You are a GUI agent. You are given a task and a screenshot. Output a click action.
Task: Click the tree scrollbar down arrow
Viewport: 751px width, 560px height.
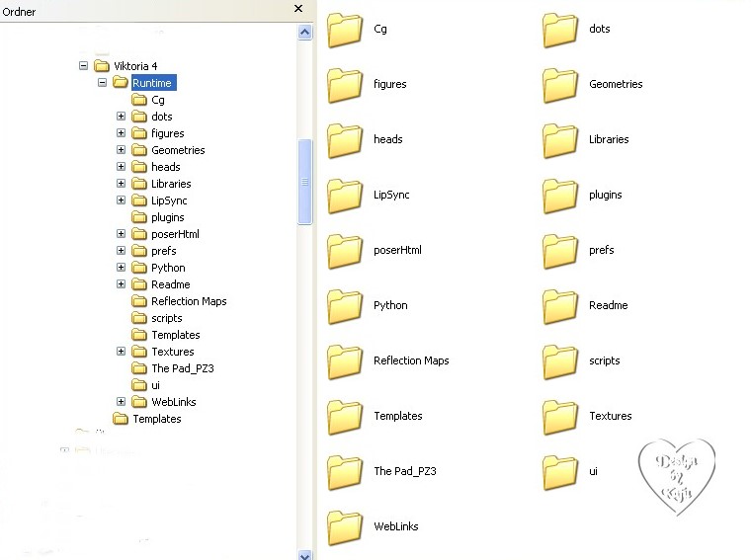pos(304,555)
